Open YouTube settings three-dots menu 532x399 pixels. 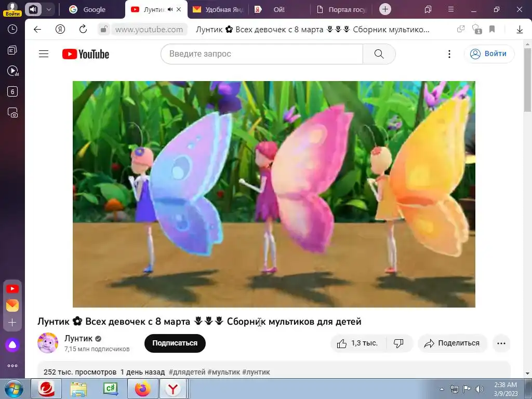click(449, 54)
